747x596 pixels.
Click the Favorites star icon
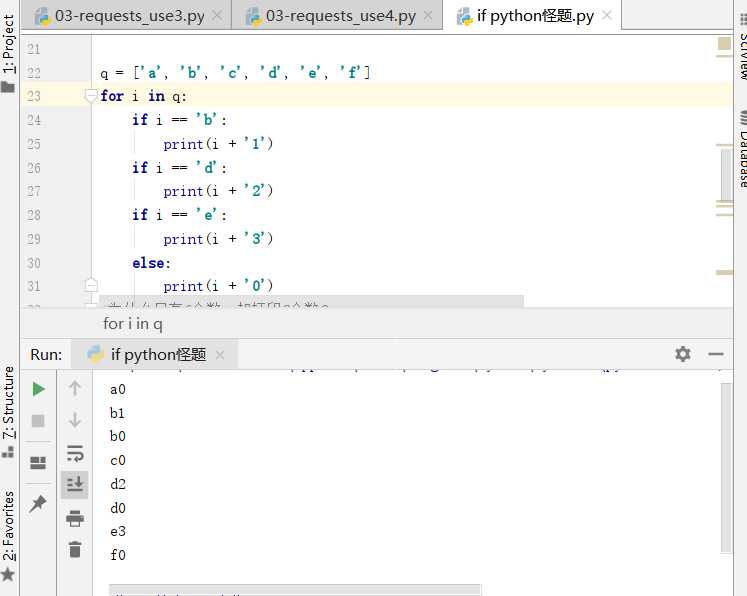pyautogui.click(x=8, y=575)
